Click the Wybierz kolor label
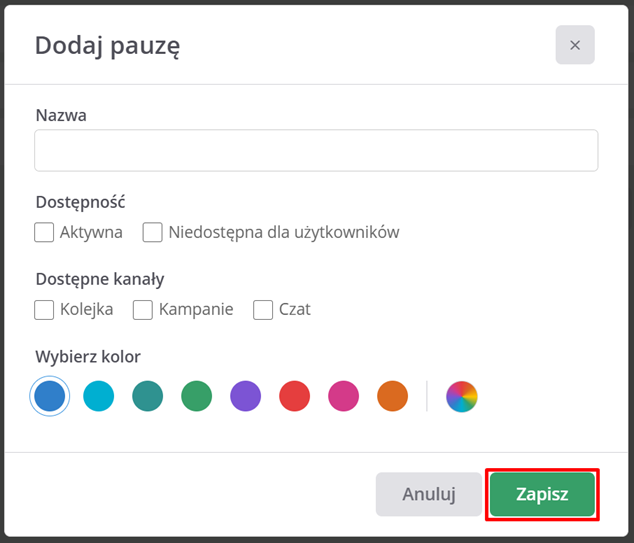This screenshot has width=634, height=543. (88, 357)
